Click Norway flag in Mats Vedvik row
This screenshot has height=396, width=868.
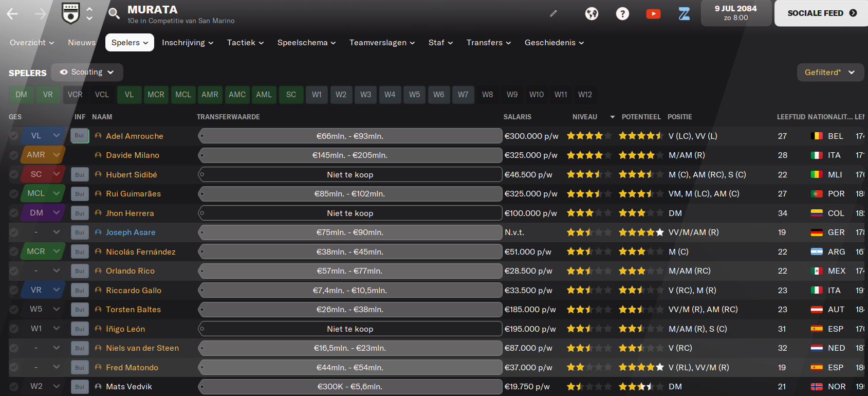tap(817, 387)
